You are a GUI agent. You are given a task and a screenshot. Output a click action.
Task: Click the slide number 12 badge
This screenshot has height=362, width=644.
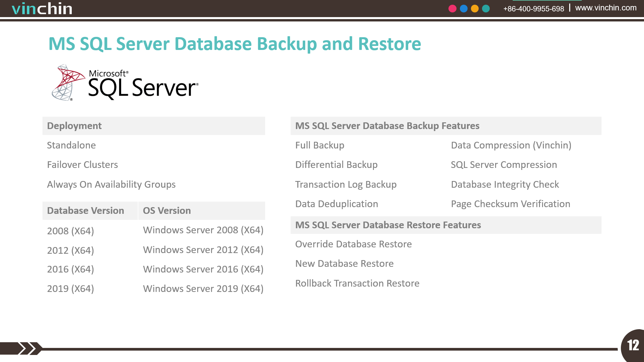point(633,345)
